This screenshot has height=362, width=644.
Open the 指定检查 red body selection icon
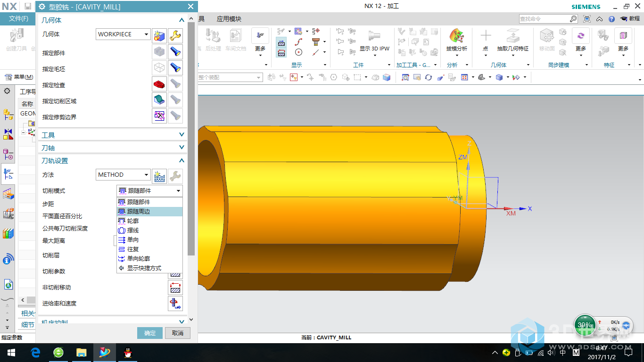click(159, 84)
